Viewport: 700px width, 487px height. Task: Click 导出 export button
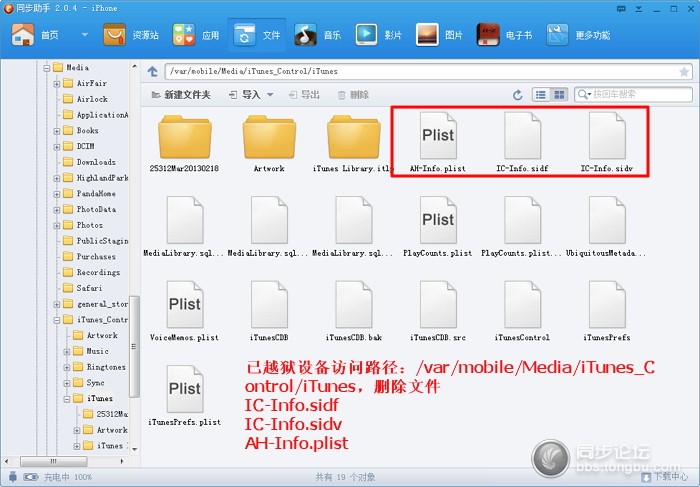304,95
